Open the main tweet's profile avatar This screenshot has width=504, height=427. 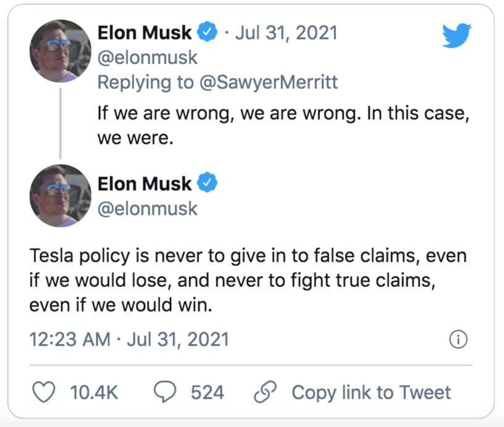pyautogui.click(x=61, y=195)
